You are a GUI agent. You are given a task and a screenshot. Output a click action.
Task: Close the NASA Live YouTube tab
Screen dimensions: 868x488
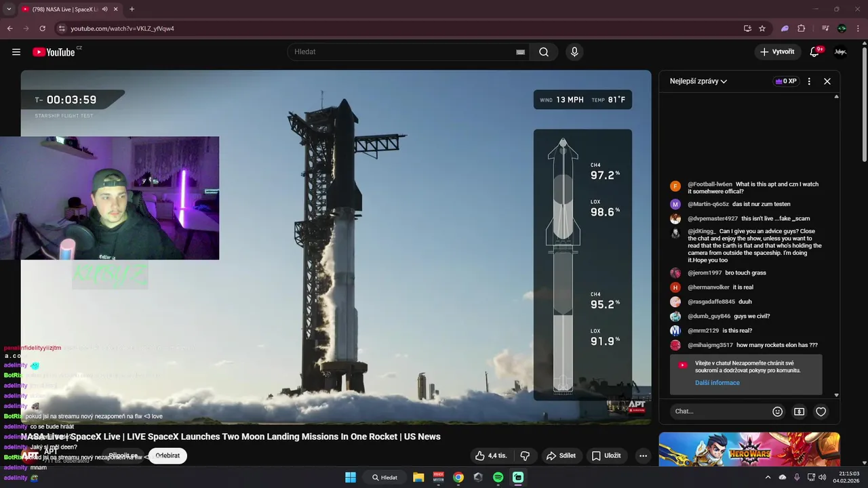[x=116, y=9]
